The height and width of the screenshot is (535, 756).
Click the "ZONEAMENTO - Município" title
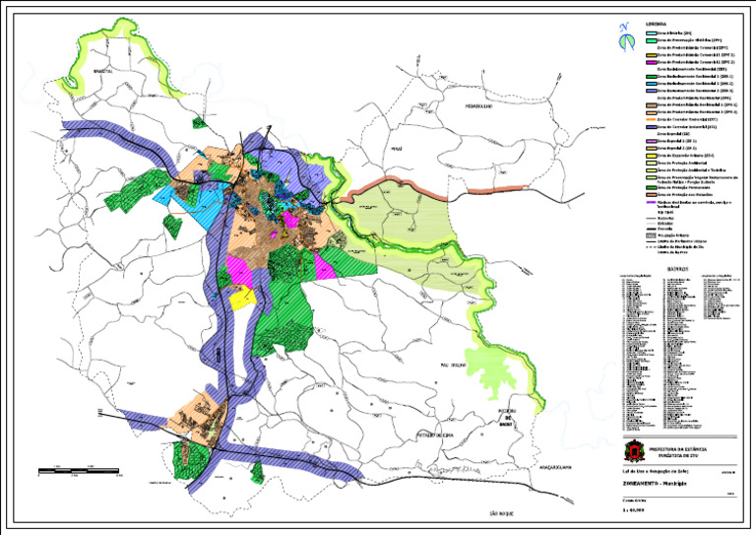[x=655, y=484]
